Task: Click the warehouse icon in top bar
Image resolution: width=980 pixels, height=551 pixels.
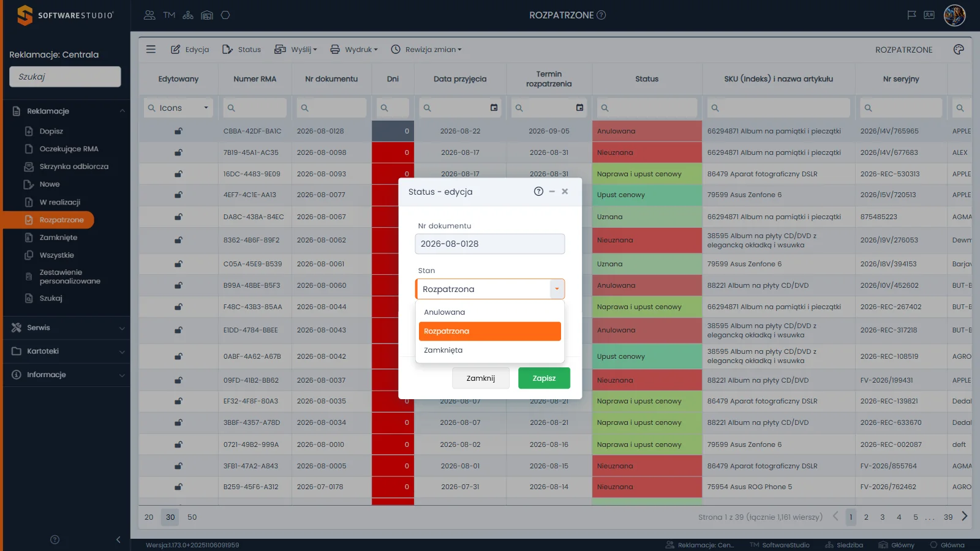Action: [x=207, y=15]
